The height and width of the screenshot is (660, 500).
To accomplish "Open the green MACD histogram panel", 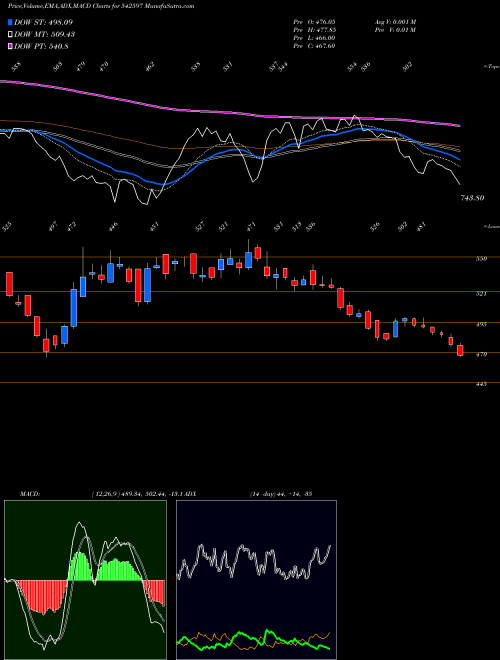I will [85, 580].
